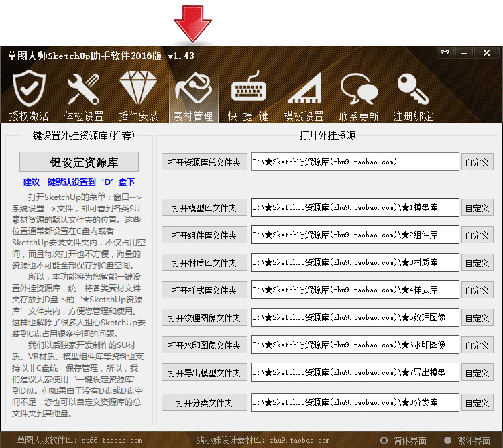Click 打开样式库文件夹 button
This screenshot has height=448, width=503.
pyautogui.click(x=205, y=290)
